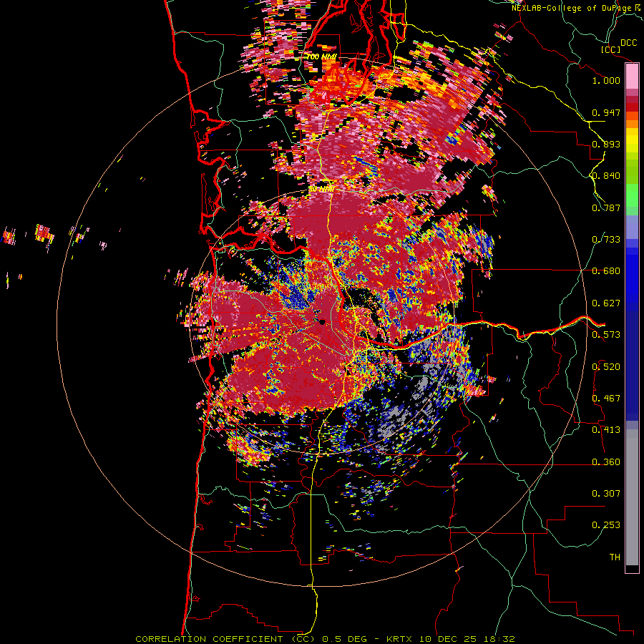Select the 1.000 scale value

(x=606, y=80)
